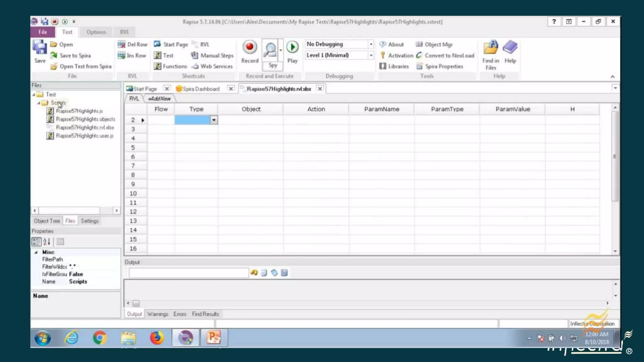Viewport: 644px width, 362px height.
Task: Switch to the Start Page document tab
Action: pyautogui.click(x=145, y=89)
